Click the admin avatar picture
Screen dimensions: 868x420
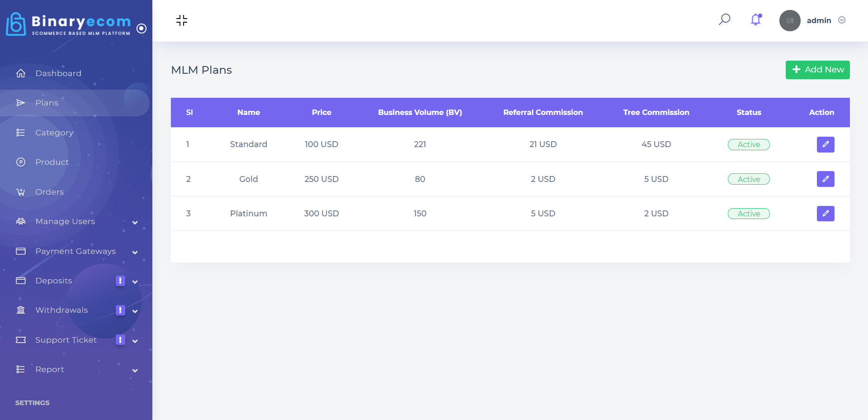click(789, 20)
